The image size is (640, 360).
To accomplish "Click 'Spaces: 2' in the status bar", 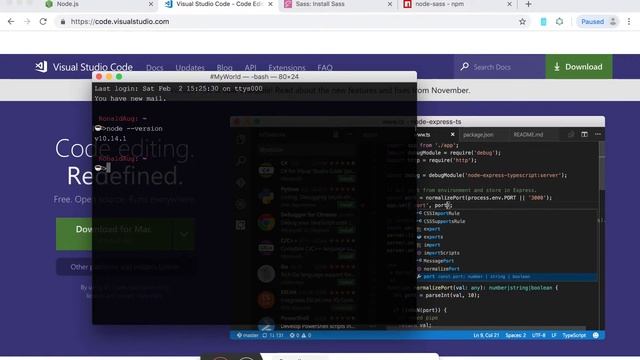I will point(516,336).
